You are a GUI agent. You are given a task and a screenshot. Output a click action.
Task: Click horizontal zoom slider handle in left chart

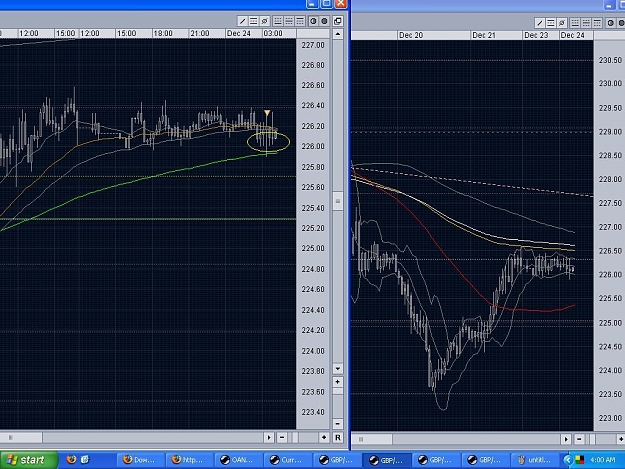(x=295, y=438)
